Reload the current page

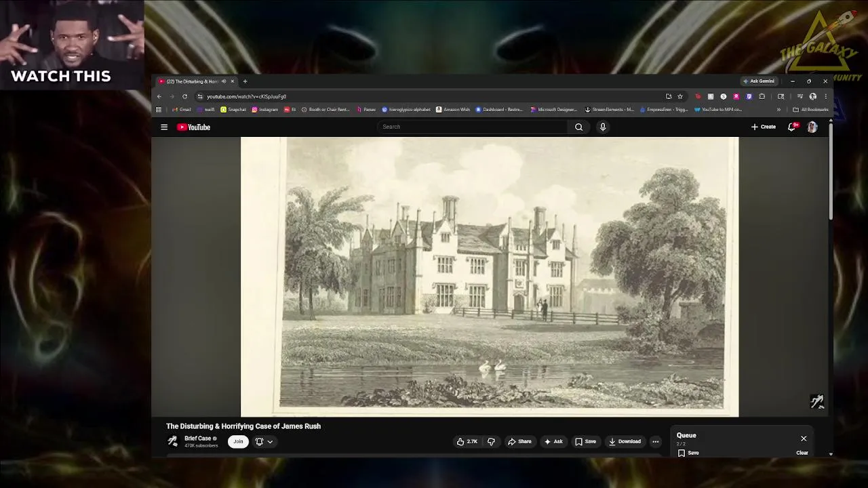(184, 96)
